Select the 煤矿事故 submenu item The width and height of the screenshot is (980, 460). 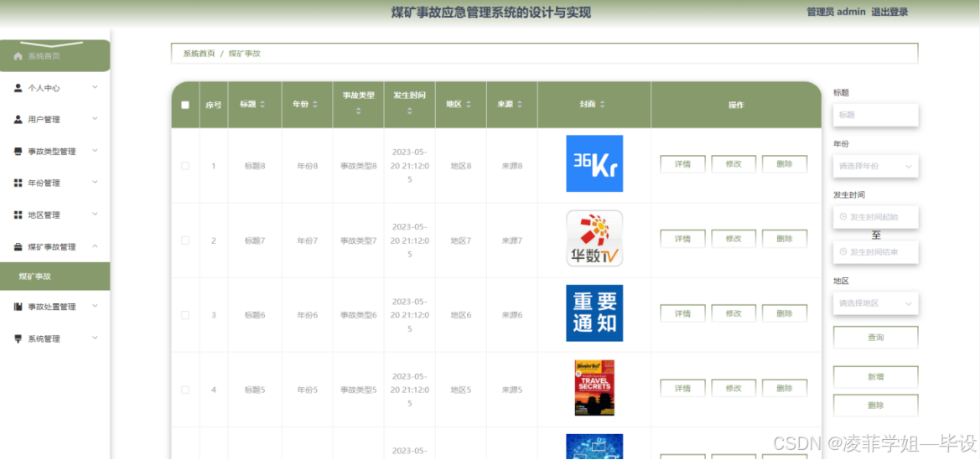click(x=55, y=277)
